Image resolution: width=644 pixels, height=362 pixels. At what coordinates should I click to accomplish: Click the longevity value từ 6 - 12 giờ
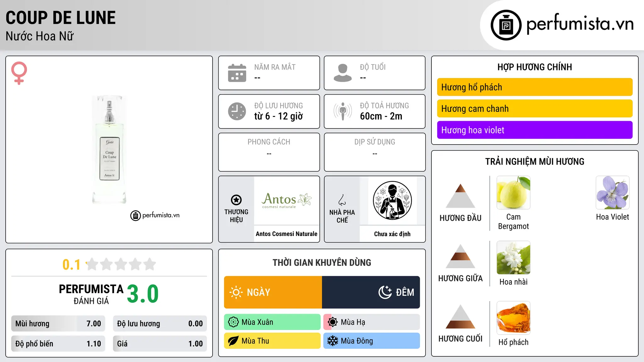click(x=279, y=116)
